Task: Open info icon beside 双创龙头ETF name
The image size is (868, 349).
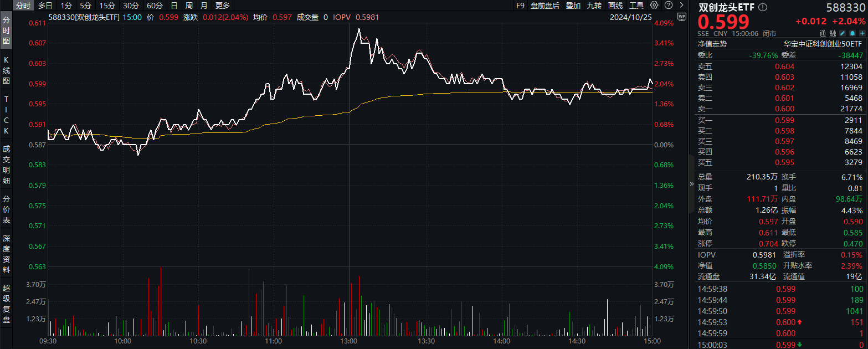Action: pos(763,8)
